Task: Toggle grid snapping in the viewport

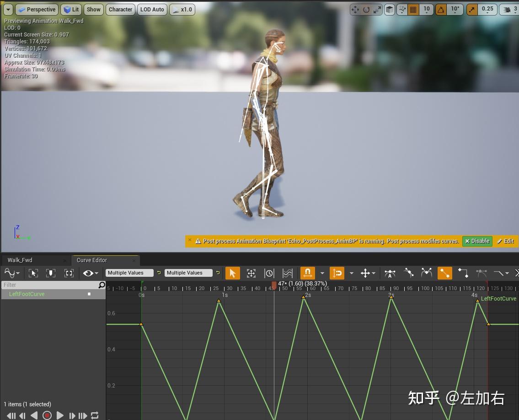Action: [x=413, y=9]
